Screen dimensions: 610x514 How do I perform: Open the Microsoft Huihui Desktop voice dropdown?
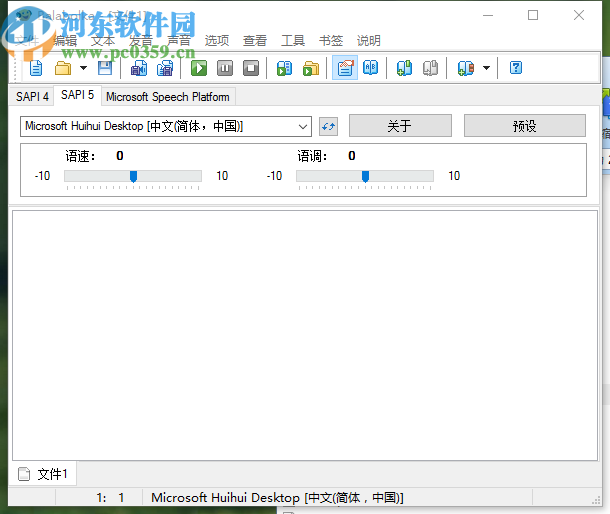166,126
